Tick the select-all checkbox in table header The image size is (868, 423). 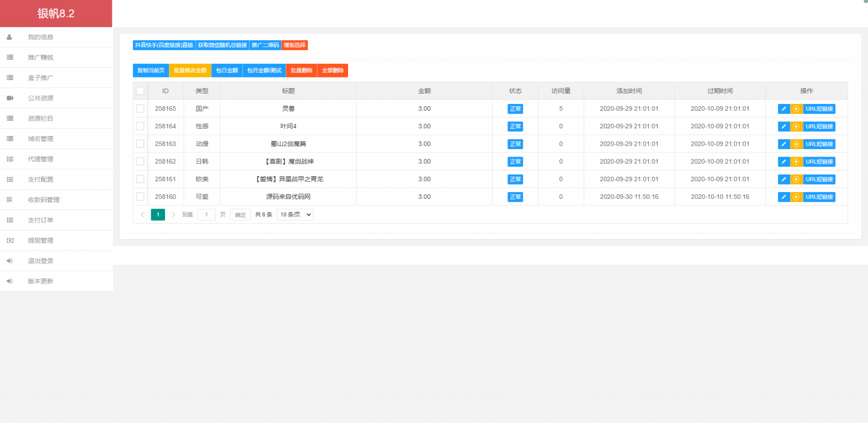pyautogui.click(x=140, y=90)
